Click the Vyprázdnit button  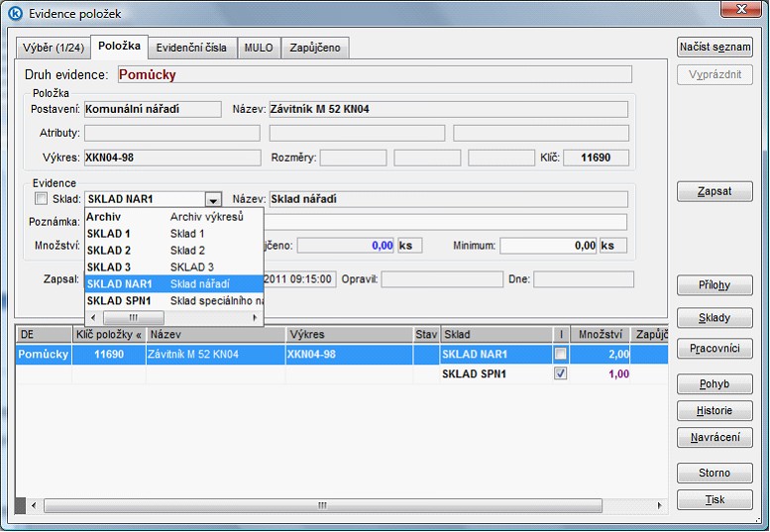(x=715, y=75)
